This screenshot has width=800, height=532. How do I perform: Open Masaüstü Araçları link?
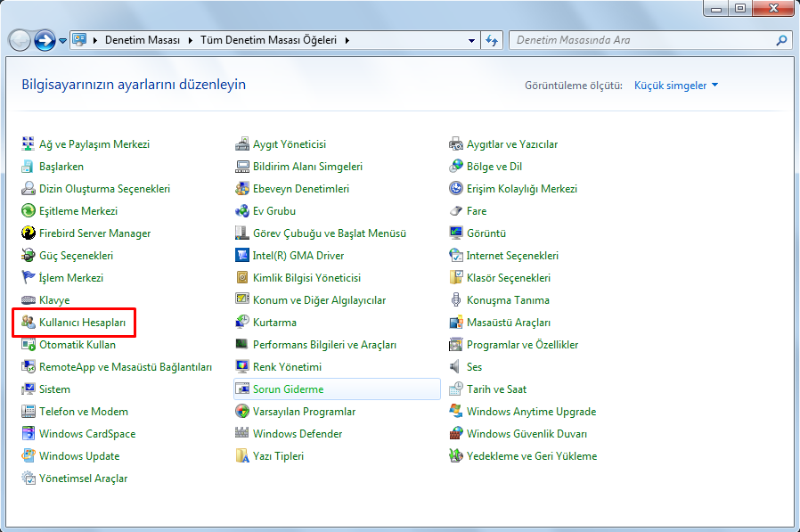[509, 323]
